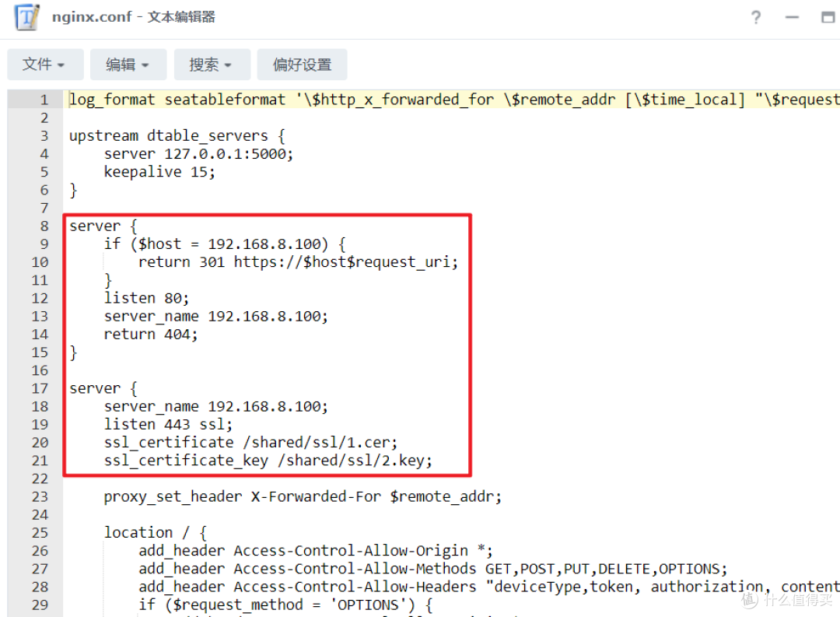Open the 文件 dropdown menu
840x617 pixels.
pos(45,65)
